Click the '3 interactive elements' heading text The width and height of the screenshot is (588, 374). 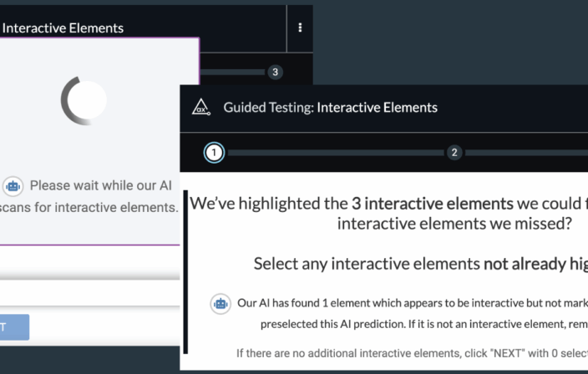pyautogui.click(x=433, y=204)
